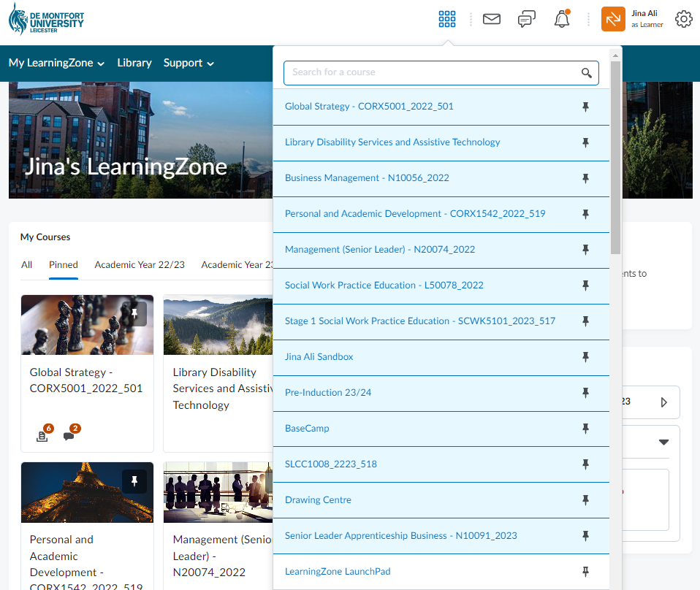Open Jina Ali Sandbox course link
This screenshot has height=590, width=700.
coord(319,356)
